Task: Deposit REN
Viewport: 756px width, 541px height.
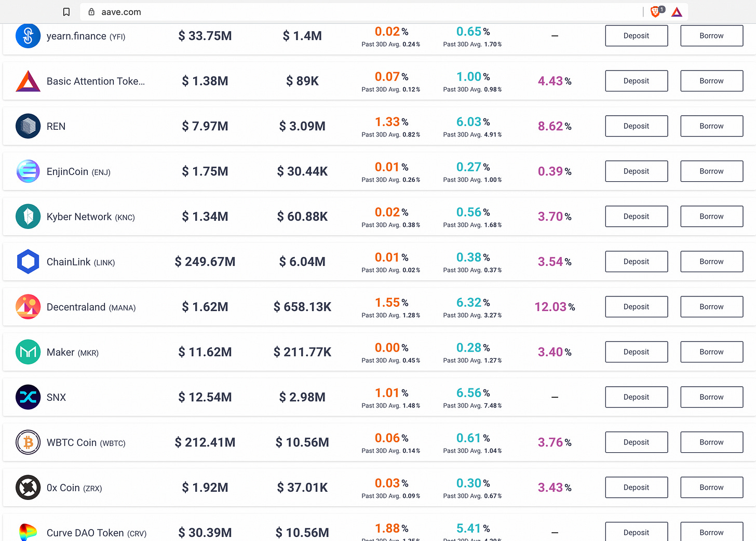Action: (637, 126)
